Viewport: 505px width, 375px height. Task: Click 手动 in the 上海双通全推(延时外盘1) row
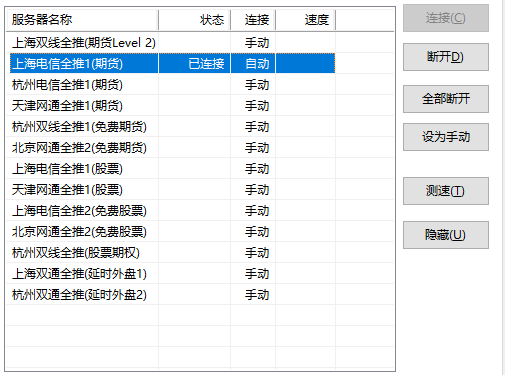click(257, 274)
